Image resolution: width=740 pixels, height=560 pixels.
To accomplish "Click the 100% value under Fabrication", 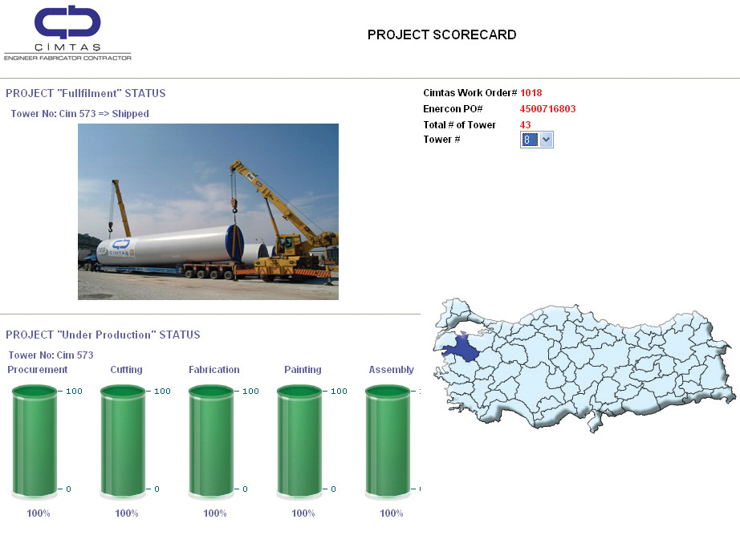I will pyautogui.click(x=215, y=513).
